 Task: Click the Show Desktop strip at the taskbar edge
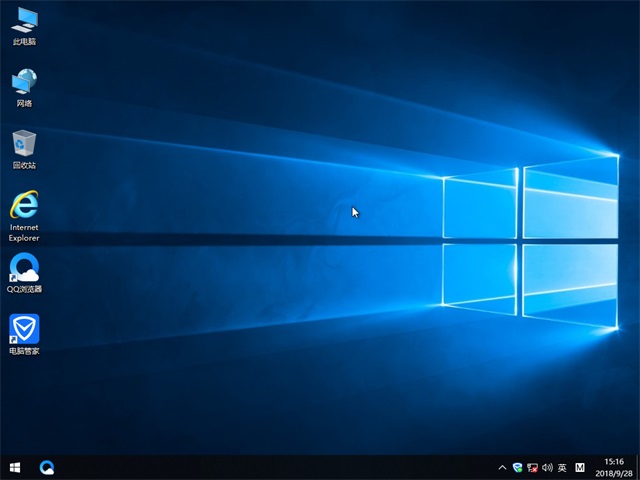637,467
